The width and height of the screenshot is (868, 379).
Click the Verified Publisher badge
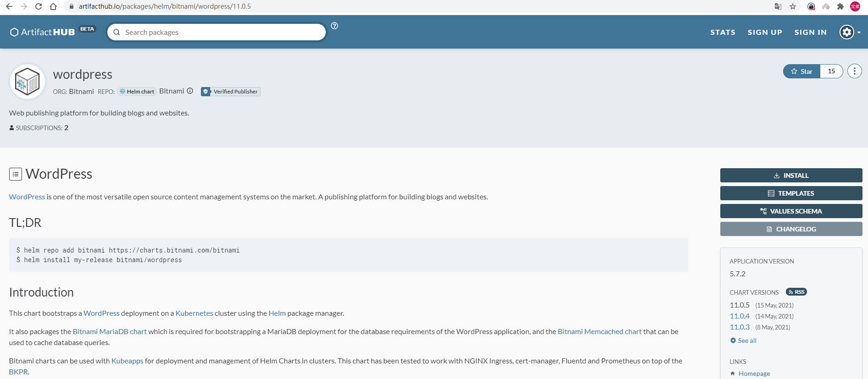pyautogui.click(x=231, y=92)
